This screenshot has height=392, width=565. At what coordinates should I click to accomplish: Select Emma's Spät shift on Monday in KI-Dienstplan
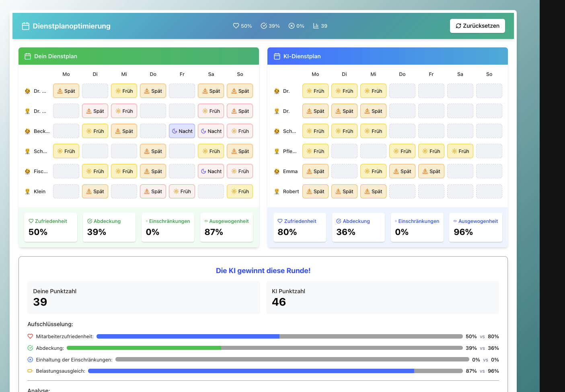tap(315, 171)
